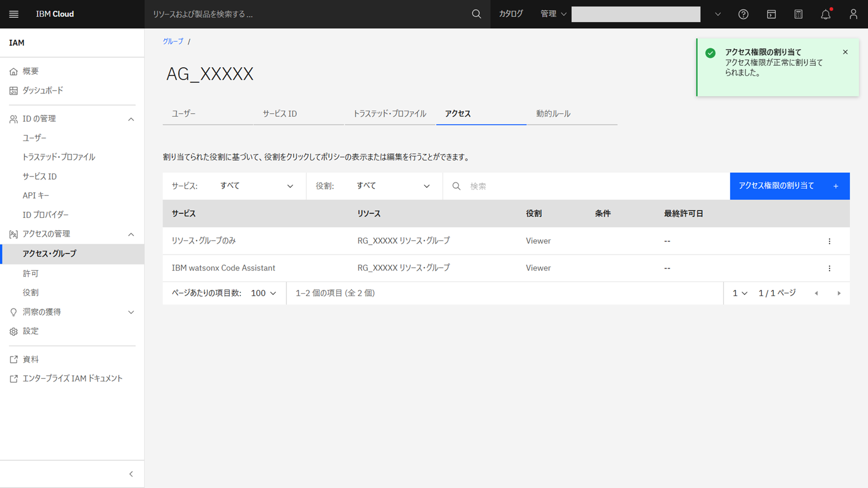Open overflow menu for リソース・グループのみ row
The height and width of the screenshot is (488, 868).
[829, 241]
